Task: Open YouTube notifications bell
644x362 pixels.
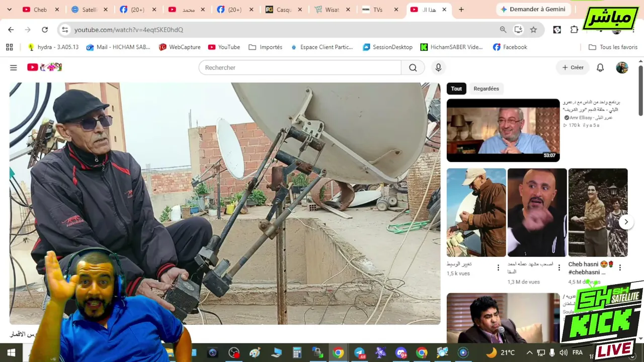Action: (x=600, y=67)
